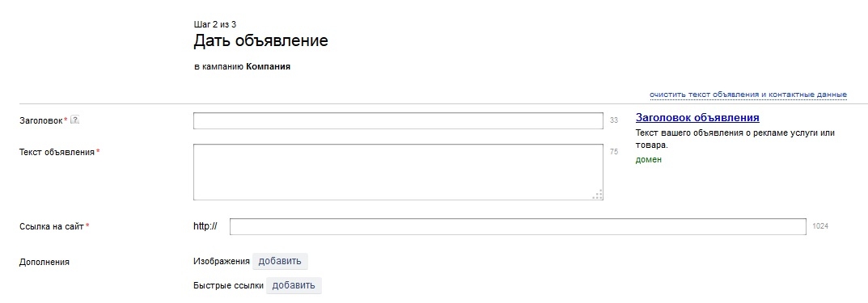Click inside the Текст объявления textarea
Viewport: 868px width, 303px height.
point(398,172)
